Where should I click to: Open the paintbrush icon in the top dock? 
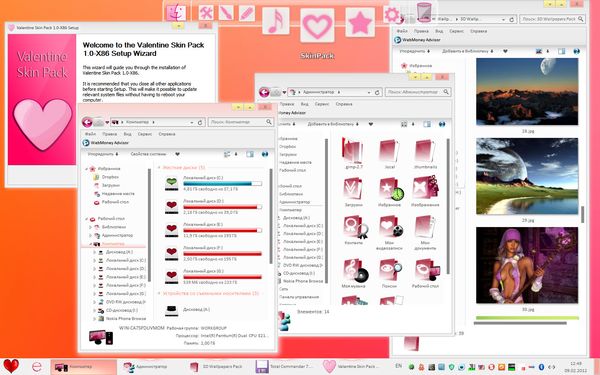pyautogui.click(x=226, y=13)
